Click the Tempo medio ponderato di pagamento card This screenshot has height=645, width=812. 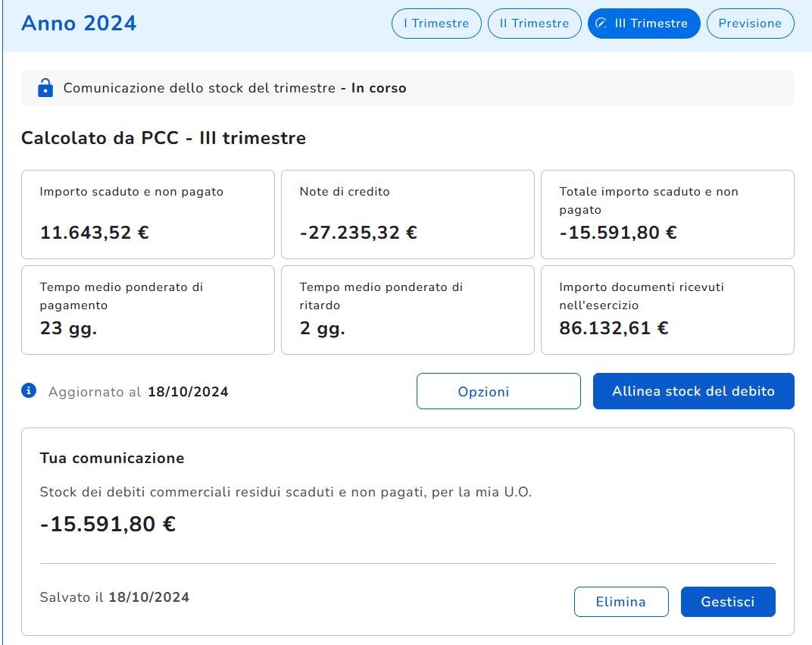click(x=148, y=309)
